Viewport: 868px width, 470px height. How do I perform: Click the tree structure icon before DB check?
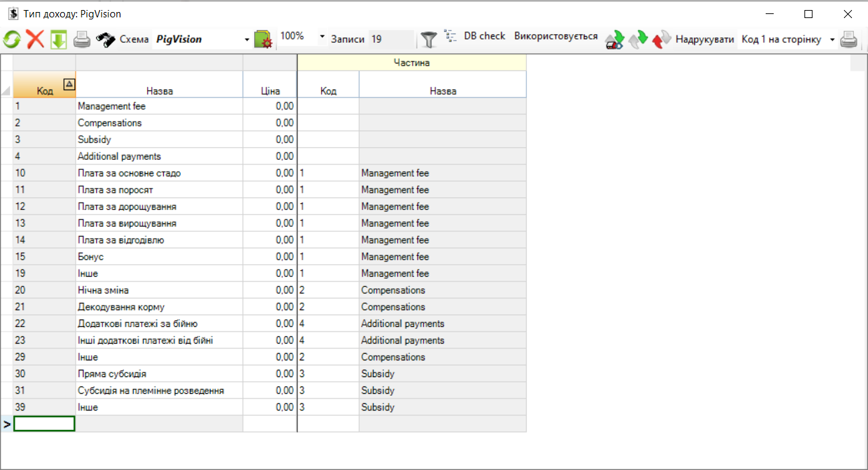pyautogui.click(x=451, y=37)
